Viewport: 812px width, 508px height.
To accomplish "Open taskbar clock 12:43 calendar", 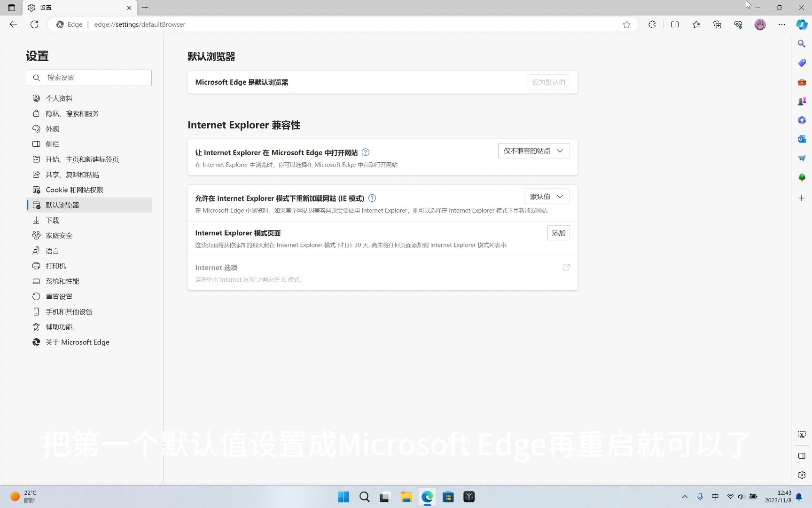I will click(778, 497).
